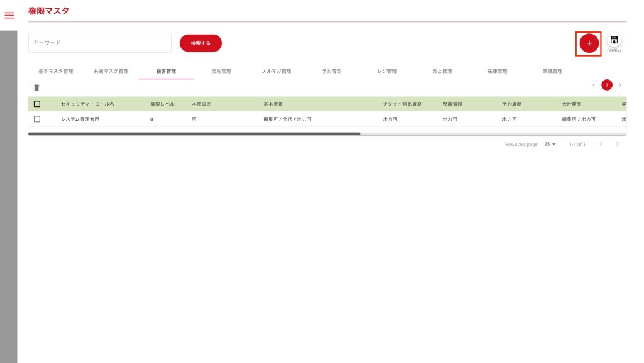This screenshot has width=644, height=363.
Task: Toggle the select-all header checkbox
Action: tap(37, 104)
